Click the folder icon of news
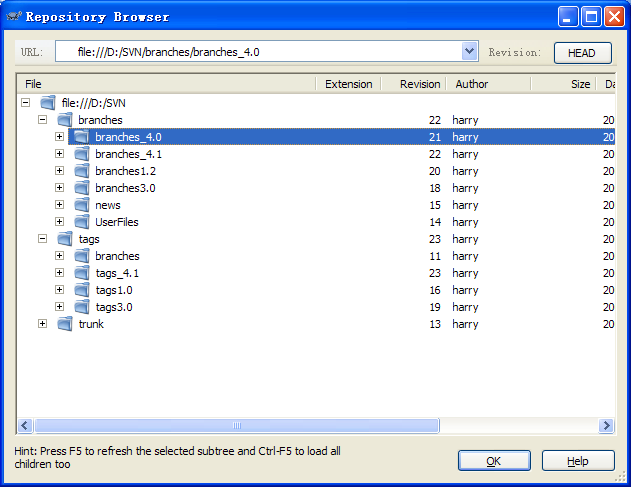The image size is (631, 487). [82, 205]
